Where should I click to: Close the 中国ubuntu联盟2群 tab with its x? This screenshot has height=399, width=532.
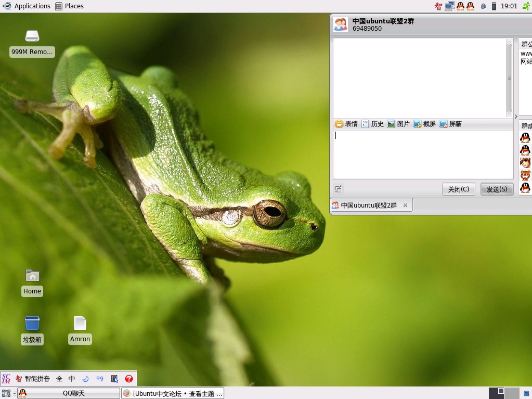405,205
